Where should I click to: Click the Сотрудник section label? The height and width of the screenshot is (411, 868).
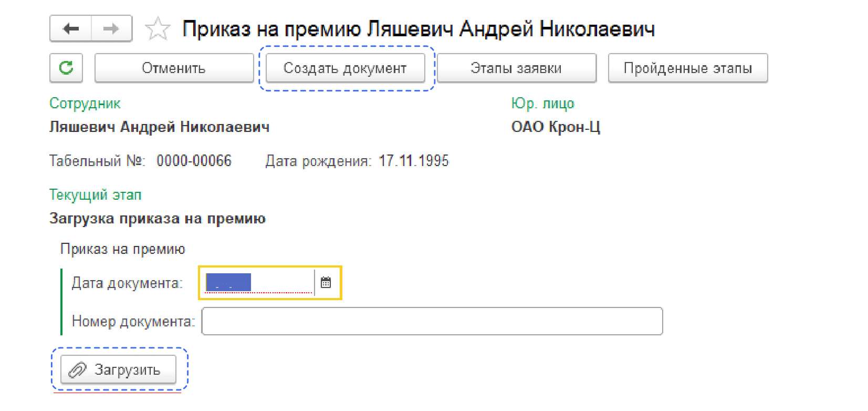pos(85,104)
